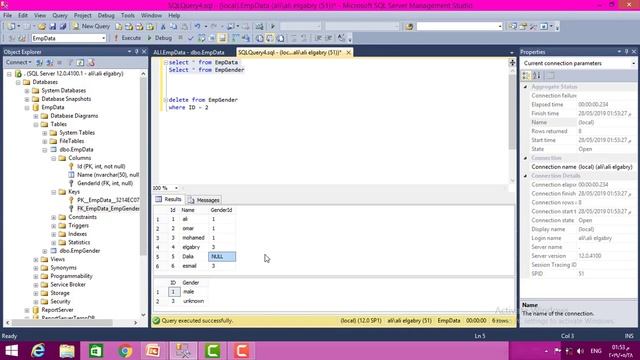Open the Query Options icon
640x360 pixels.
(x=211, y=38)
